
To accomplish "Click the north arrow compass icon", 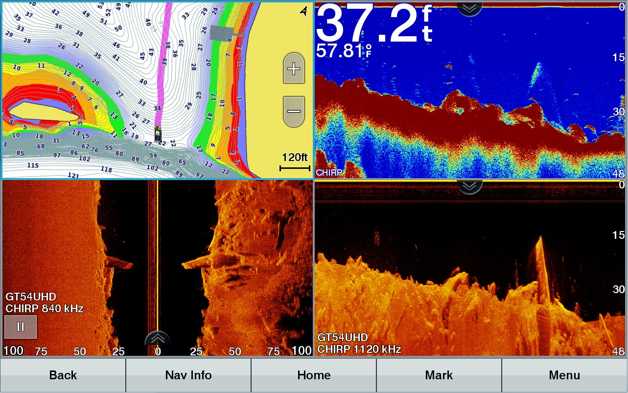I will 304,11.
